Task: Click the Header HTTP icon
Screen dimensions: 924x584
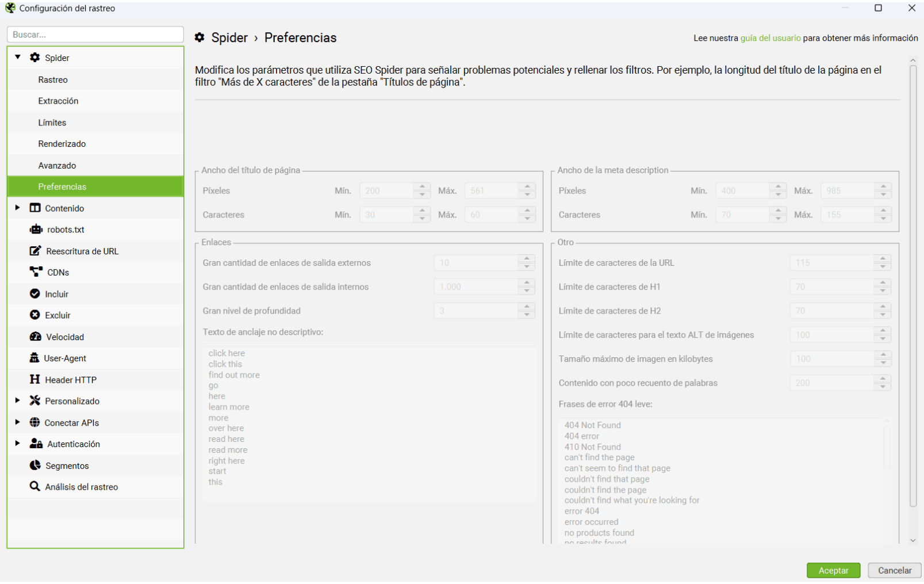Action: coord(35,380)
